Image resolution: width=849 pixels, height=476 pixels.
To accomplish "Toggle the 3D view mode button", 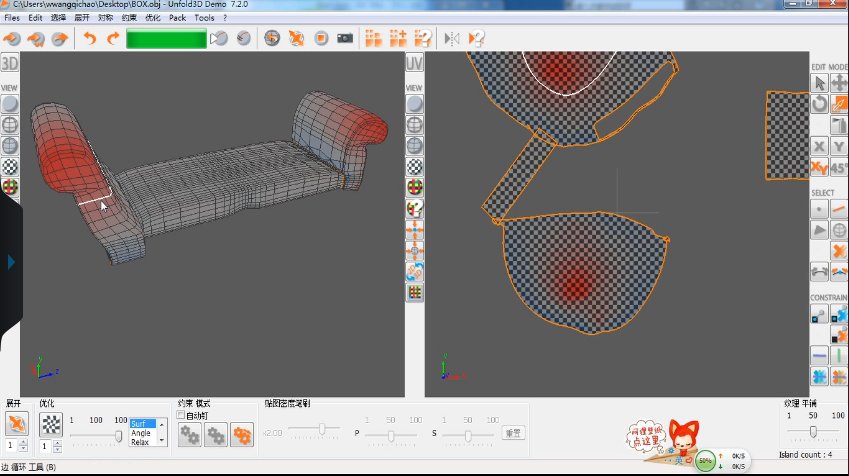I will coord(10,63).
